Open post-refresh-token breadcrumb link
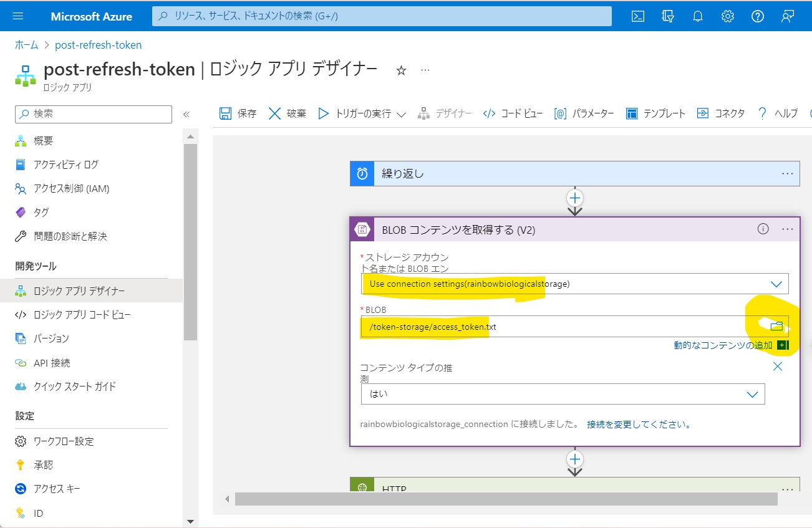The image size is (812, 528). coord(99,45)
